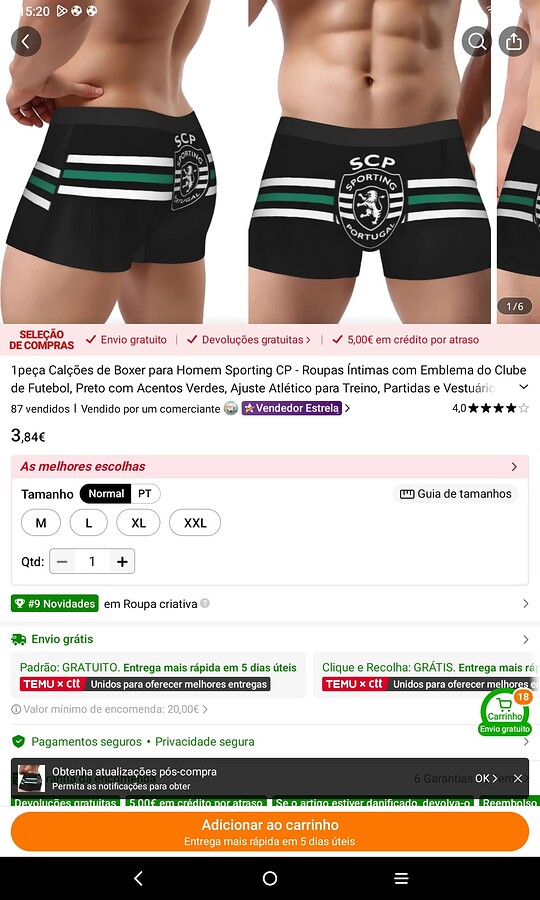Tap the share icon
The image size is (540, 900).
tap(514, 41)
